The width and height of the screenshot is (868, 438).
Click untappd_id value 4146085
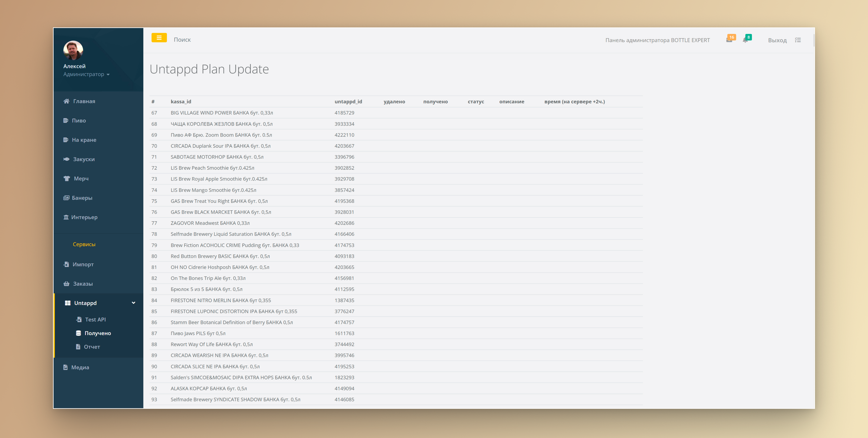344,399
